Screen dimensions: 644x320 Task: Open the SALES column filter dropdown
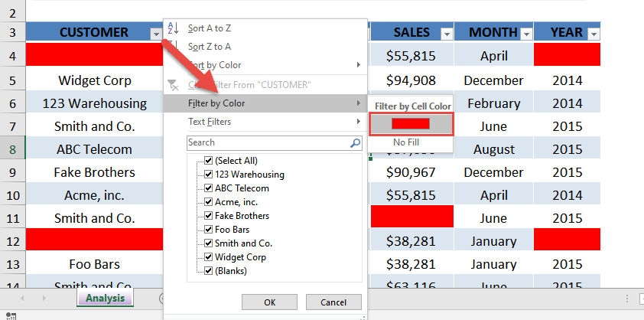tap(447, 34)
